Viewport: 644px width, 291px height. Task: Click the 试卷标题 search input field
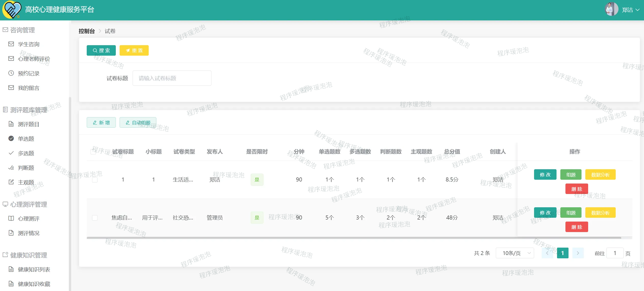coord(172,78)
